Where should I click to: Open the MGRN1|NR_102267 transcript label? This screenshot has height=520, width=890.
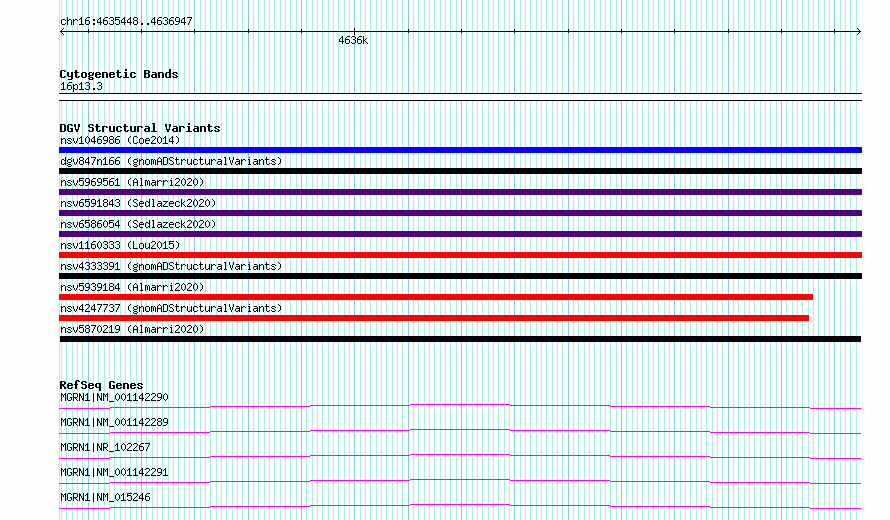coord(105,447)
